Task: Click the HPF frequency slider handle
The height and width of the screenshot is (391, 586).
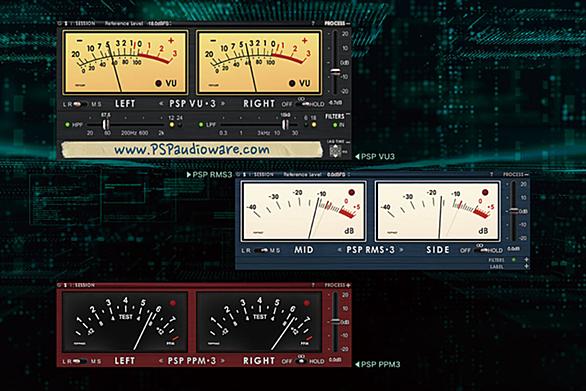Action: click(x=106, y=124)
